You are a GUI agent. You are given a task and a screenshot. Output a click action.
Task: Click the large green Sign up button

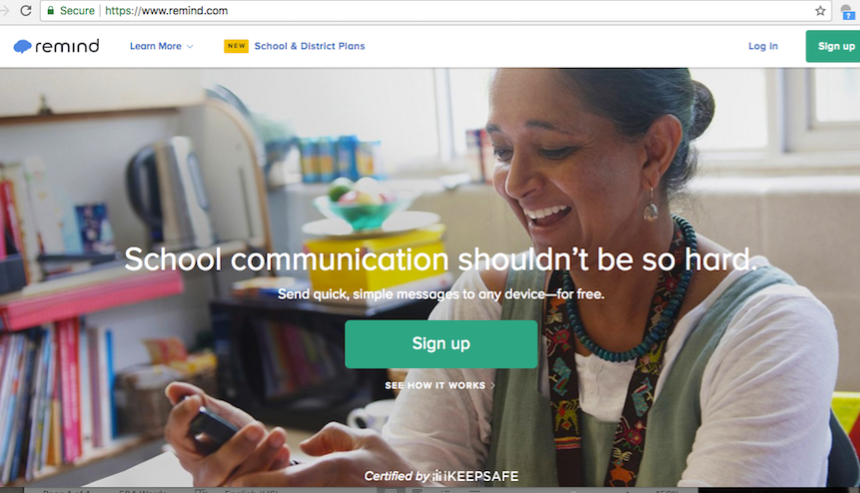(x=441, y=344)
